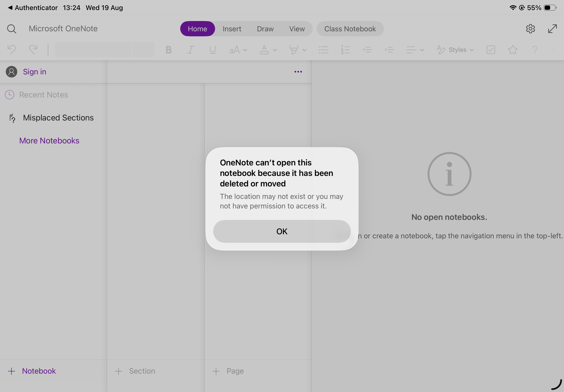564x392 pixels.
Task: Add the question mark tag
Action: click(535, 50)
